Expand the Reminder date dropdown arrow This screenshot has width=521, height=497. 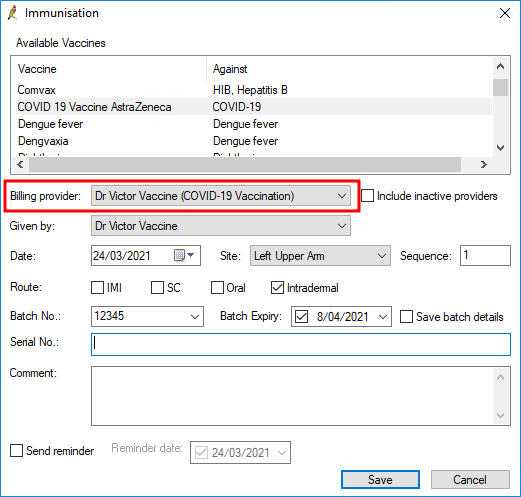282,453
